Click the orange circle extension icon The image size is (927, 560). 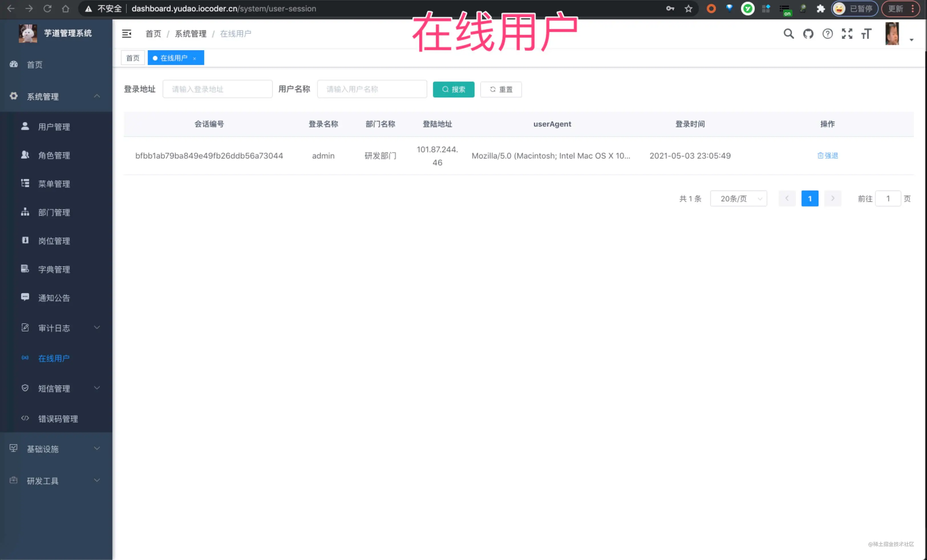[x=711, y=9]
